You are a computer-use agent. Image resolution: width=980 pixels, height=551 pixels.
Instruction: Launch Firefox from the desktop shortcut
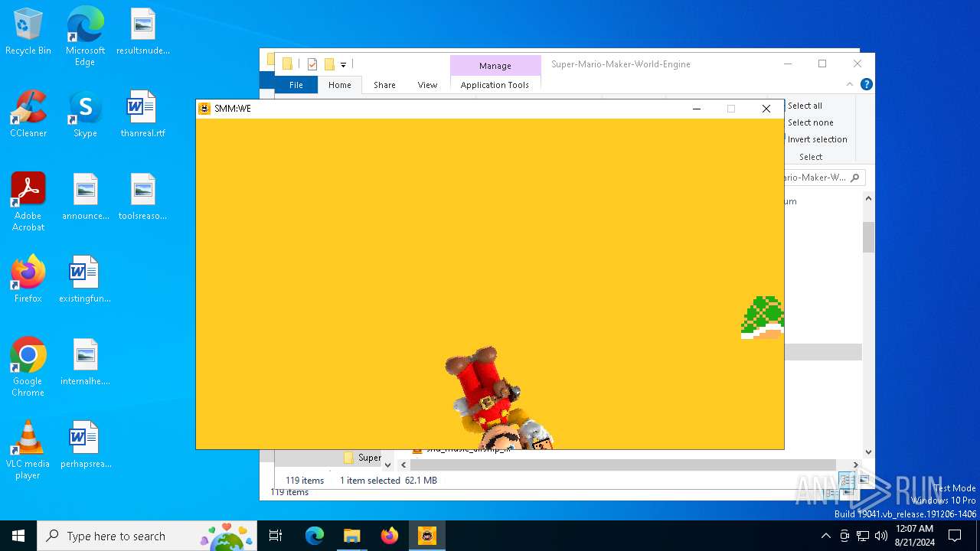point(28,279)
